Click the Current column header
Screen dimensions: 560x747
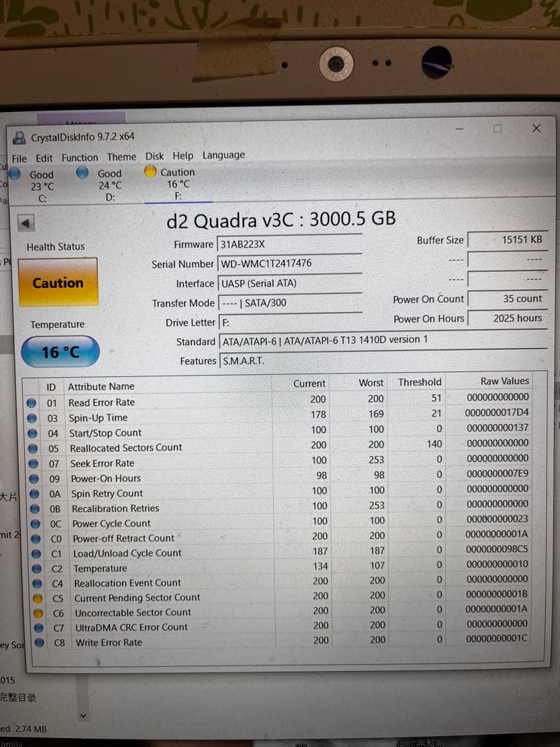[x=309, y=383]
